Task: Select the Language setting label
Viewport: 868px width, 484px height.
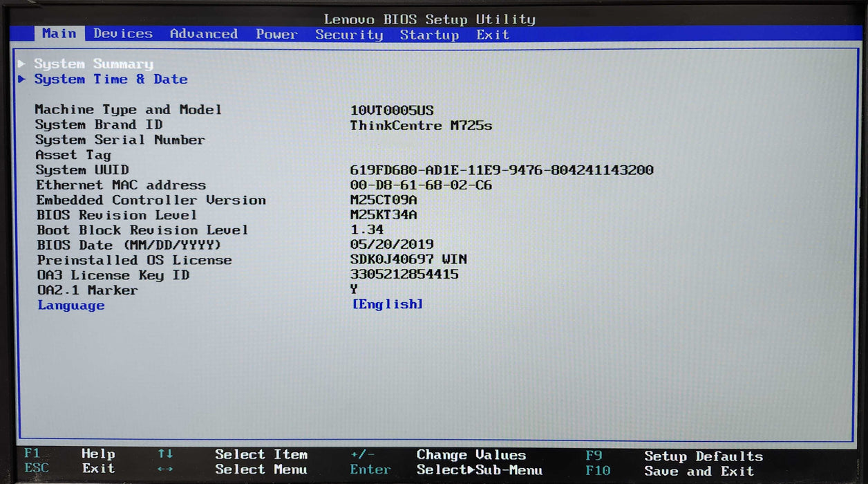Action: (x=71, y=305)
